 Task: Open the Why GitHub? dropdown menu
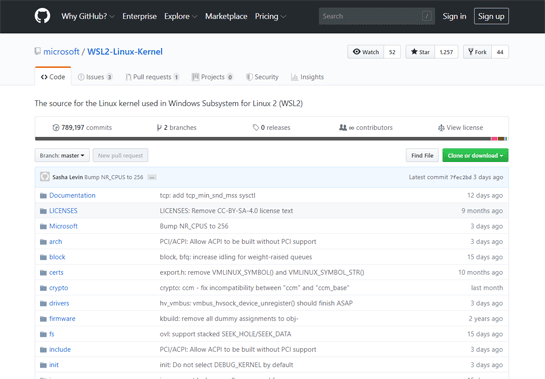(x=88, y=16)
